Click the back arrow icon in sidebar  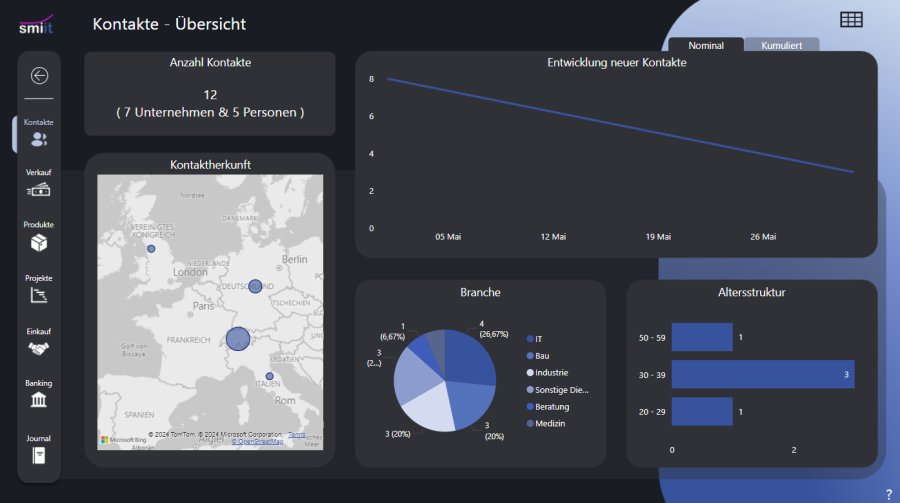click(x=39, y=75)
